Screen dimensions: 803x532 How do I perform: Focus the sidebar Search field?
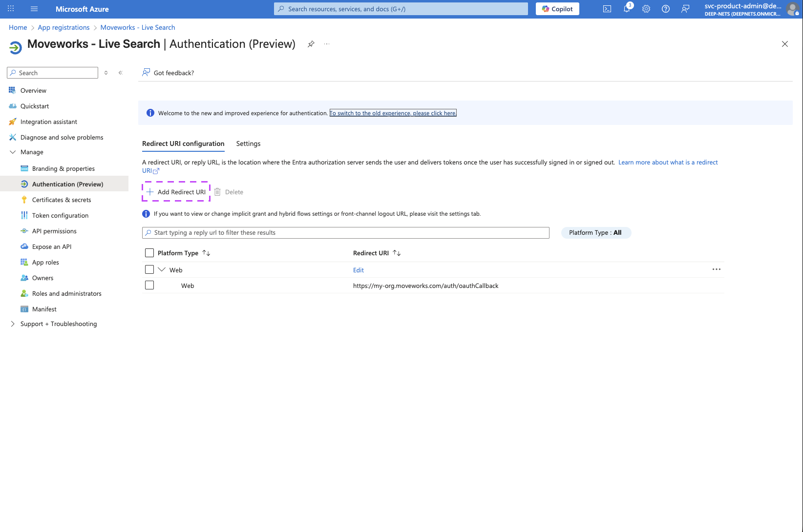(x=52, y=73)
